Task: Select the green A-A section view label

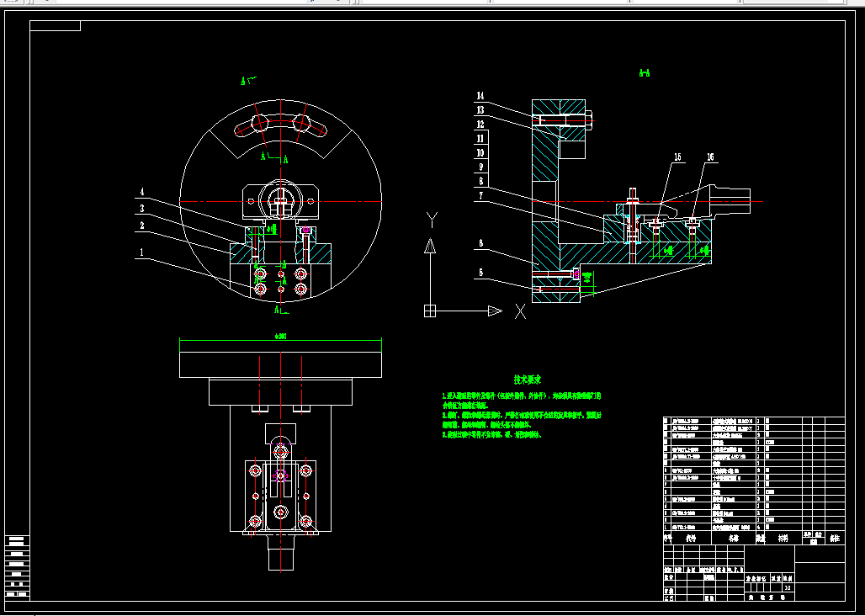Action: coord(644,73)
